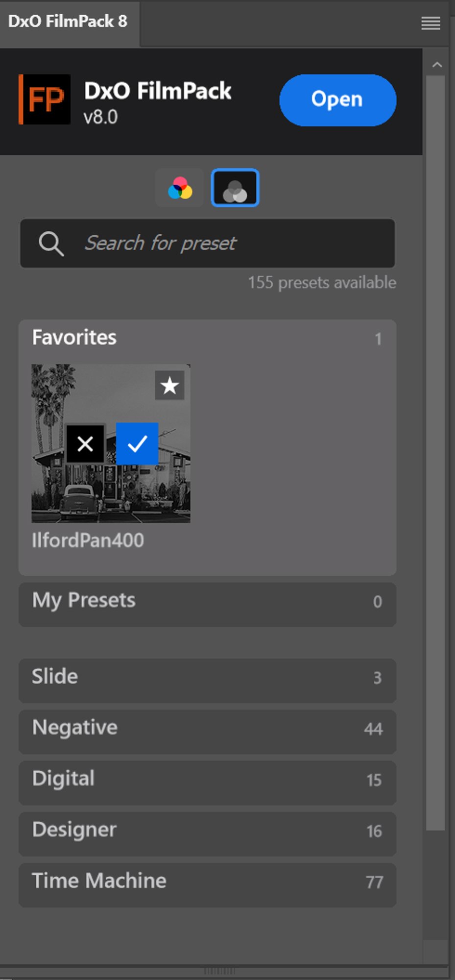
Task: Click the DxO FilmPack FP logo icon
Action: coord(45,99)
